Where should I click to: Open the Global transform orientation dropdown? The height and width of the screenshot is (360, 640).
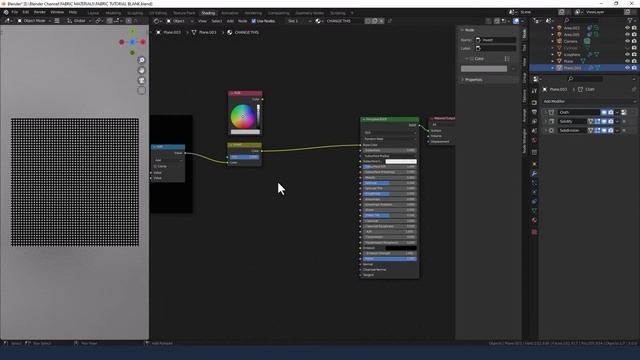coord(80,21)
